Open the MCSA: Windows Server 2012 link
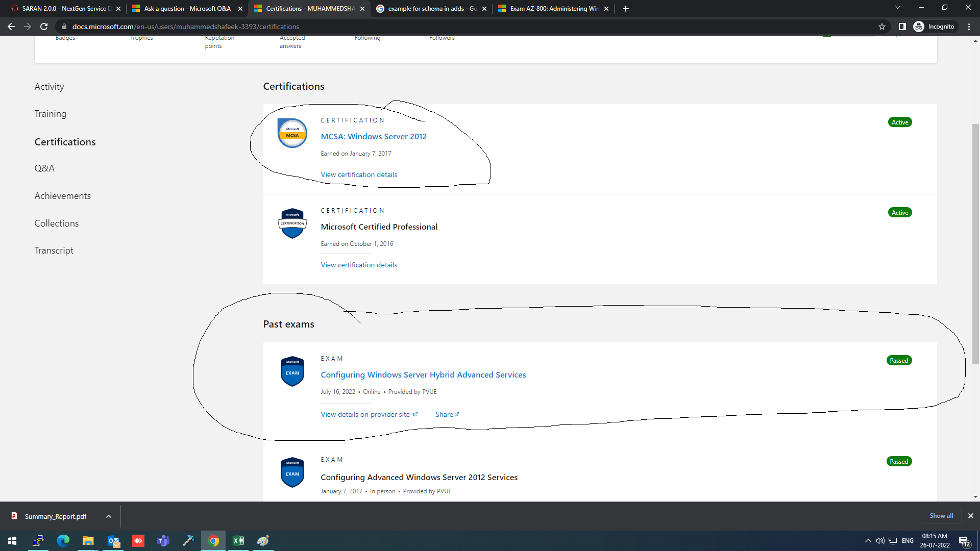Image resolution: width=980 pixels, height=551 pixels. click(374, 136)
